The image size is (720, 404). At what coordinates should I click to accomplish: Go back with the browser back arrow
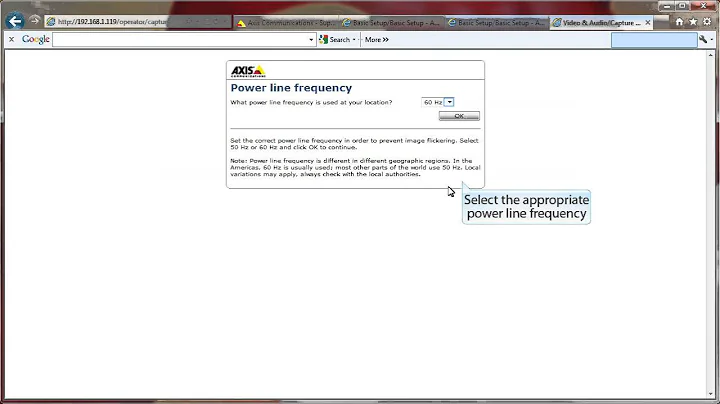click(x=15, y=21)
